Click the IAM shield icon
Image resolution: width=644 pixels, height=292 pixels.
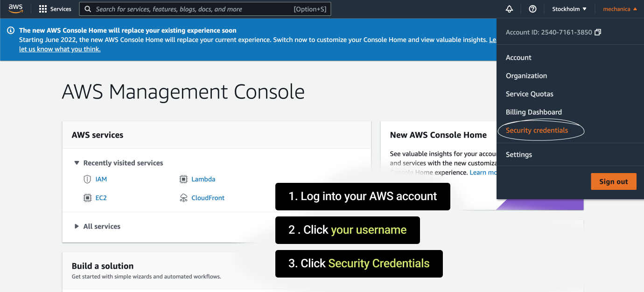coord(87,179)
